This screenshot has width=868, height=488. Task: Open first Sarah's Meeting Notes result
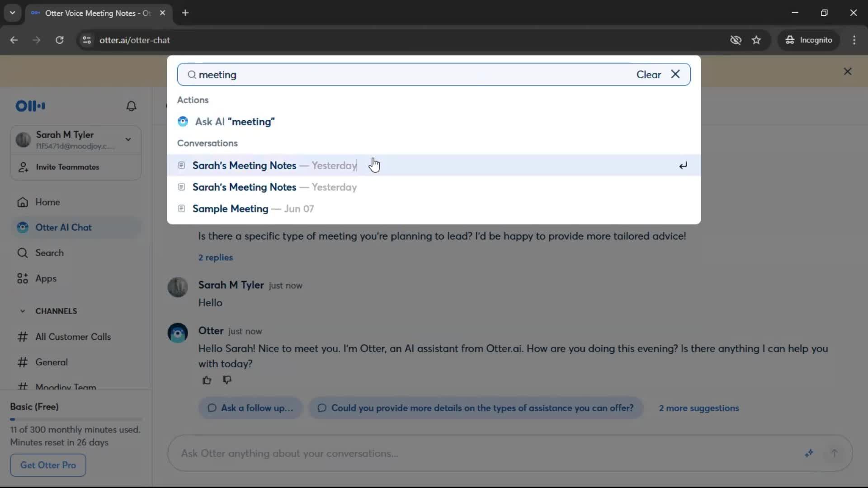point(434,165)
